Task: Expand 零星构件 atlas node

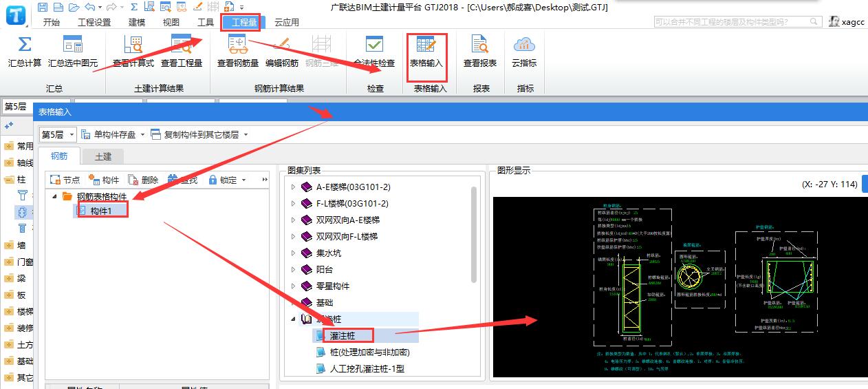Action: tap(292, 286)
